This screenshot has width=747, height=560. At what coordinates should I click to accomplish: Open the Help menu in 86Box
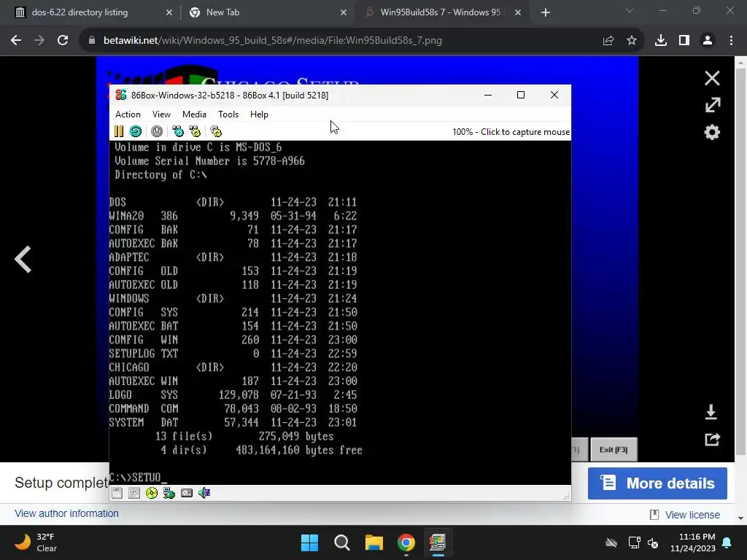[x=259, y=114]
